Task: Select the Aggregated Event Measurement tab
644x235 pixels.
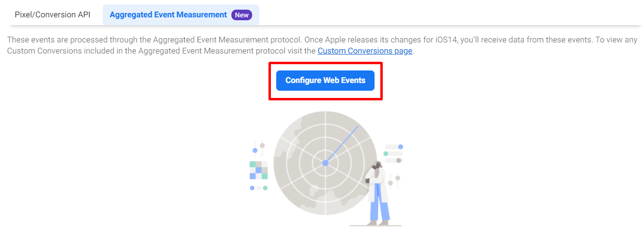Action: (181, 14)
